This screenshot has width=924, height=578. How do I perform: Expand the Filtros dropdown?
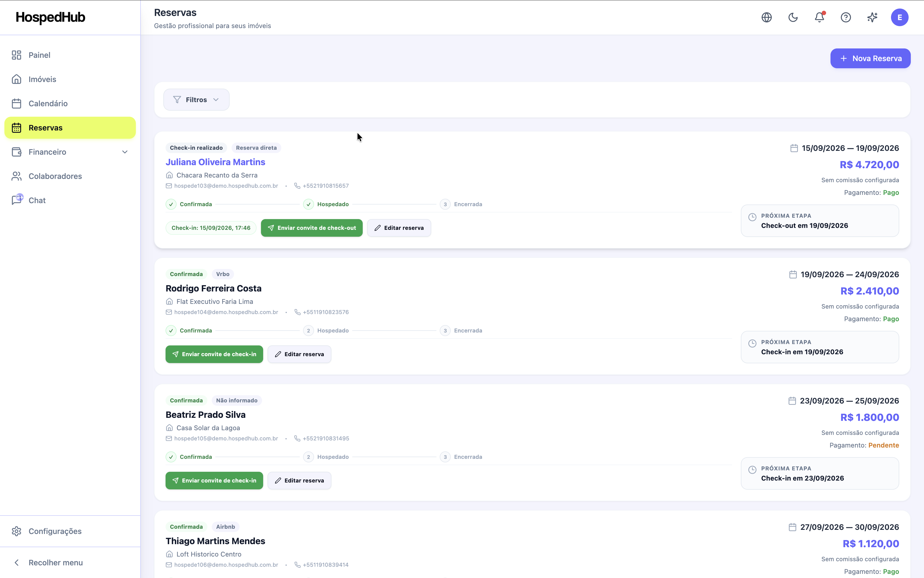(196, 100)
